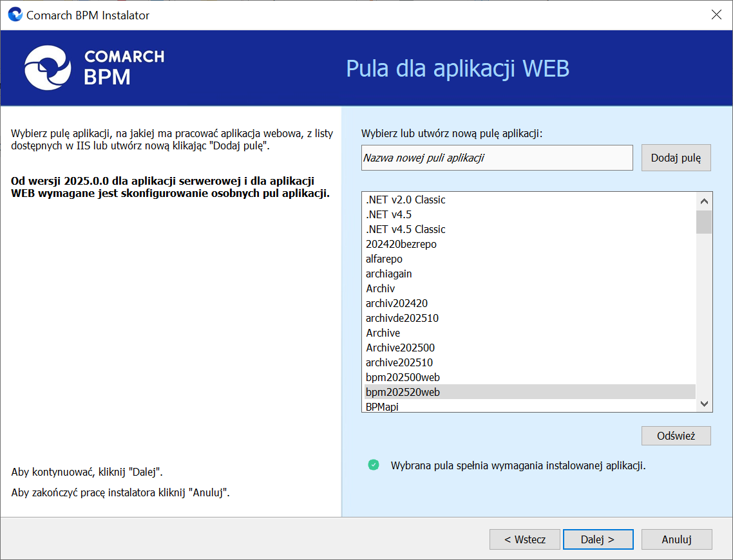
Task: Select the BPMapi pool
Action: point(530,406)
